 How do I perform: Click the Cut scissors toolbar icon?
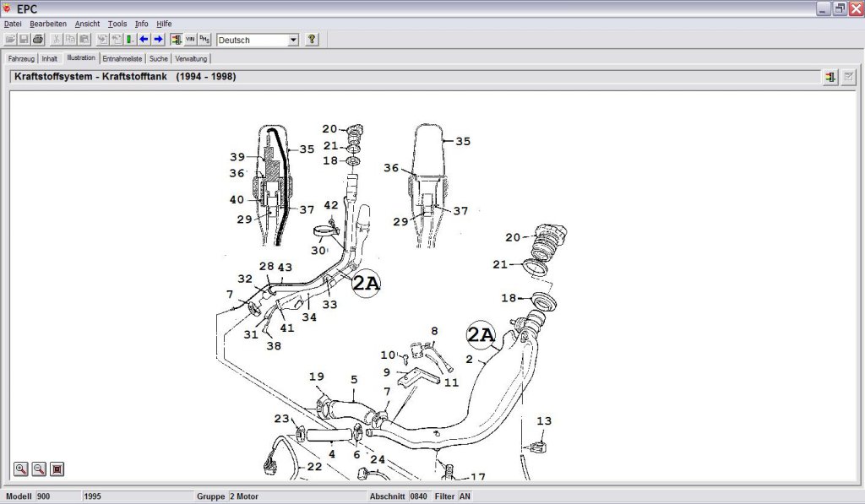tap(56, 39)
